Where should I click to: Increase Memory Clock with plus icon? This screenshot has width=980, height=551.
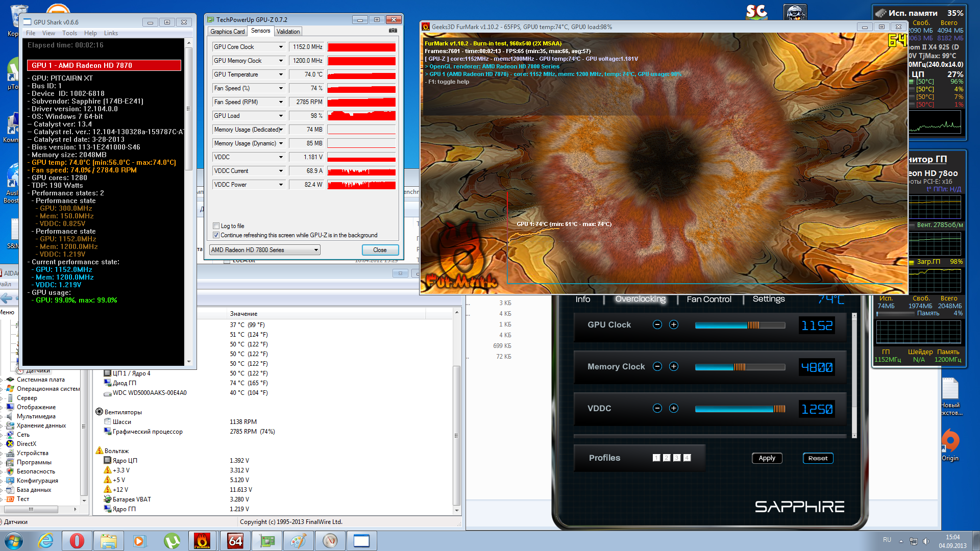click(x=674, y=366)
